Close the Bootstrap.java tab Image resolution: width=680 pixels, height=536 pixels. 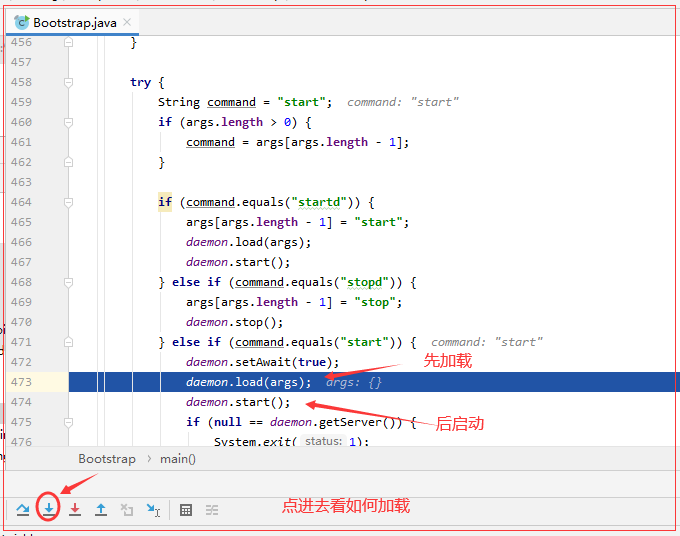pyautogui.click(x=127, y=22)
